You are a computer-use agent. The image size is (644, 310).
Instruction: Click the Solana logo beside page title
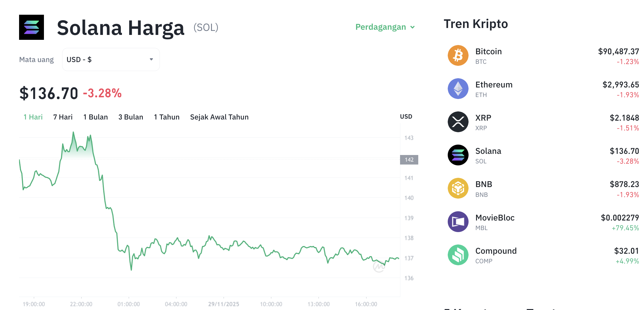point(32,27)
